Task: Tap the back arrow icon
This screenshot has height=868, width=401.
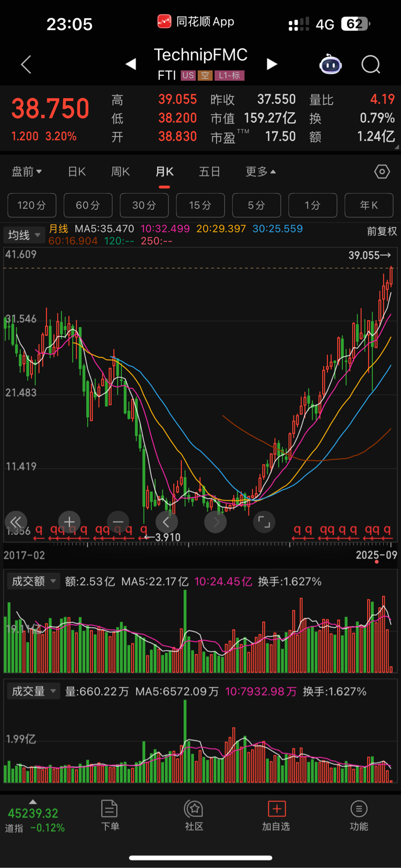Action: tap(26, 64)
